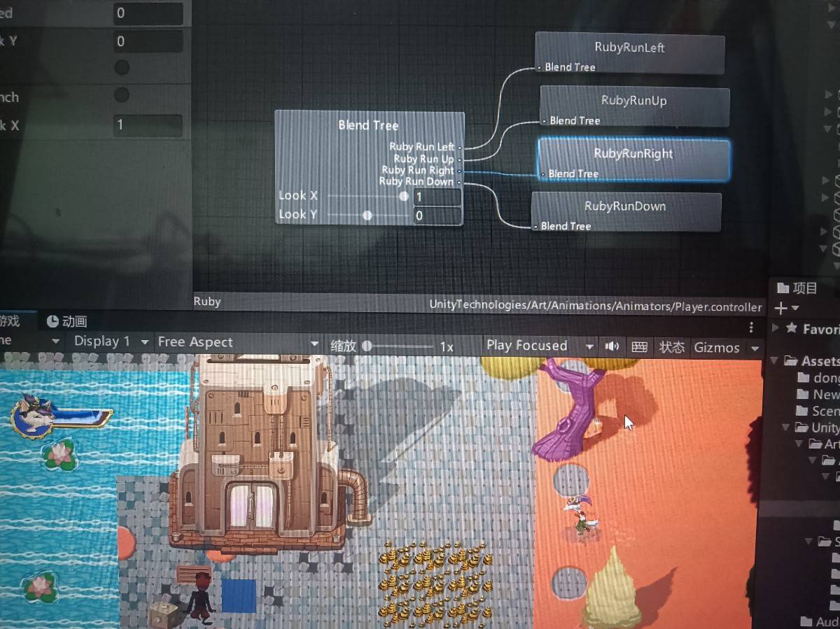
Task: Collapse the Unity folder arrow
Action: pos(787,427)
